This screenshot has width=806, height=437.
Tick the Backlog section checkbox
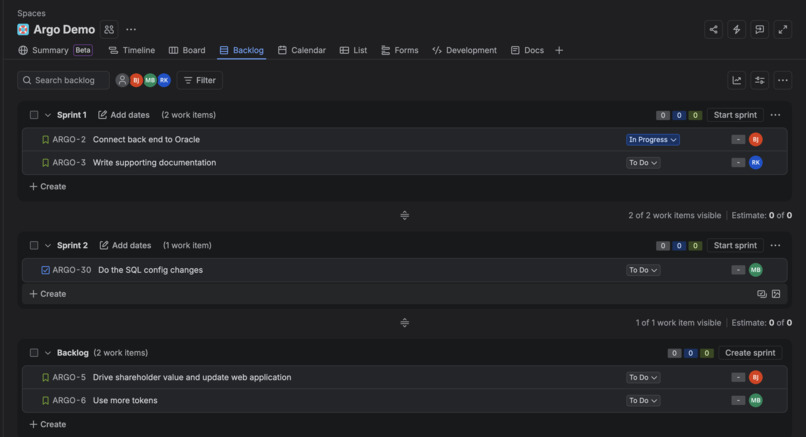34,353
